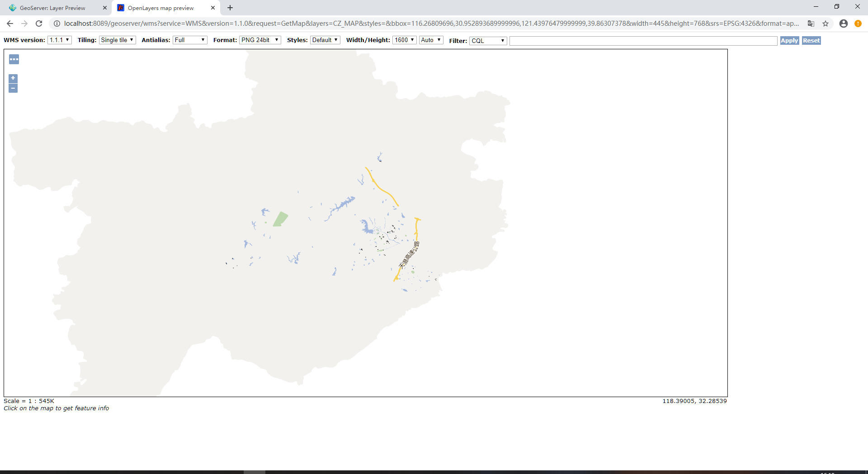This screenshot has height=474, width=868.
Task: Open the Styles dropdown set to Default
Action: (x=325, y=40)
